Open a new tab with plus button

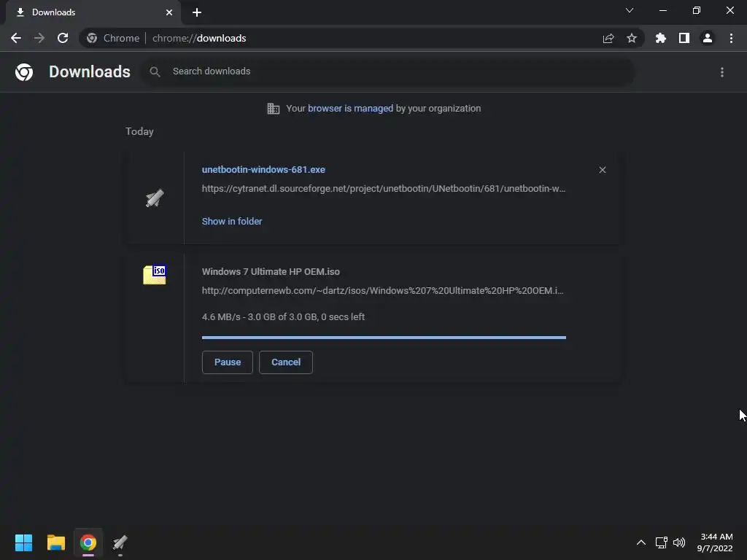pos(197,12)
